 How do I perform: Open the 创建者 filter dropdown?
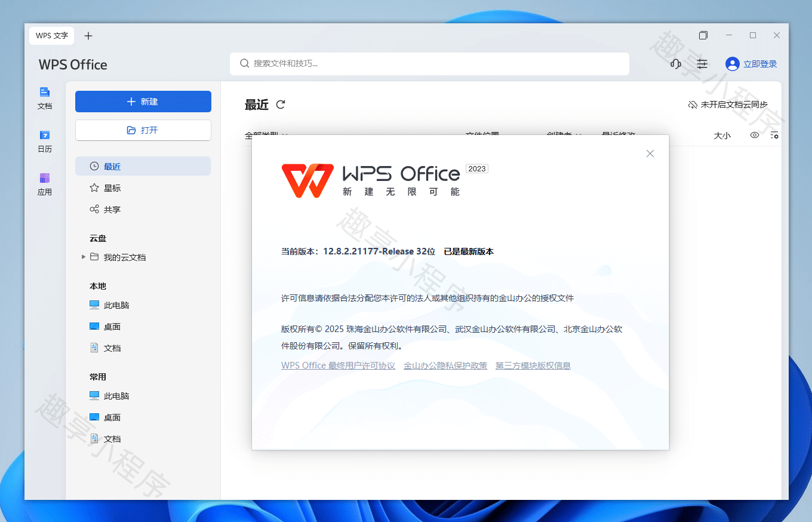point(564,136)
